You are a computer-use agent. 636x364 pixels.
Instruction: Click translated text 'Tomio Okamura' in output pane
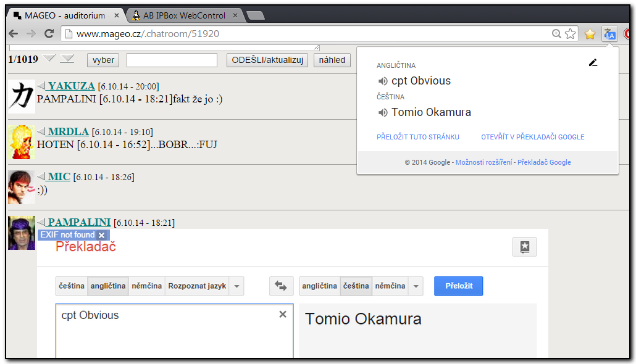(363, 319)
